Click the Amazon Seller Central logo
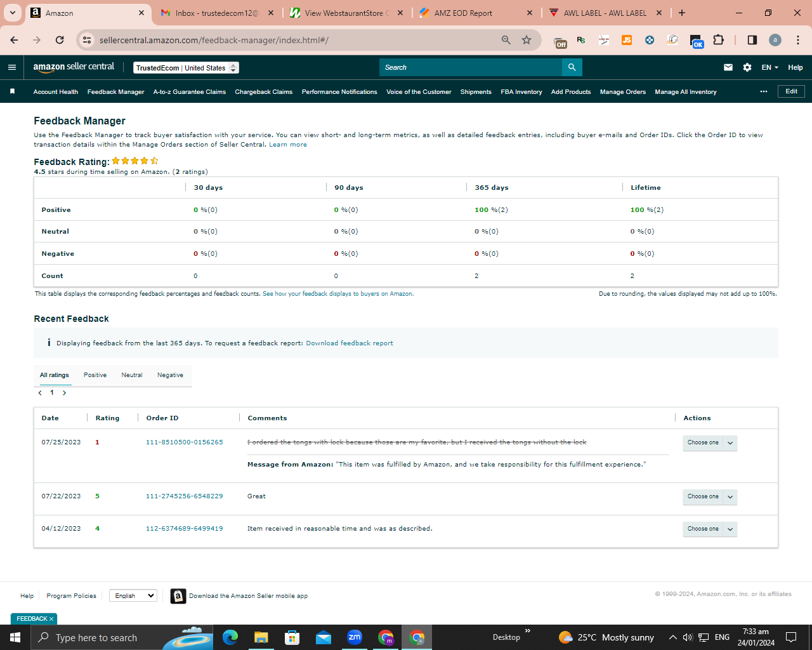The width and height of the screenshot is (812, 650). [74, 67]
